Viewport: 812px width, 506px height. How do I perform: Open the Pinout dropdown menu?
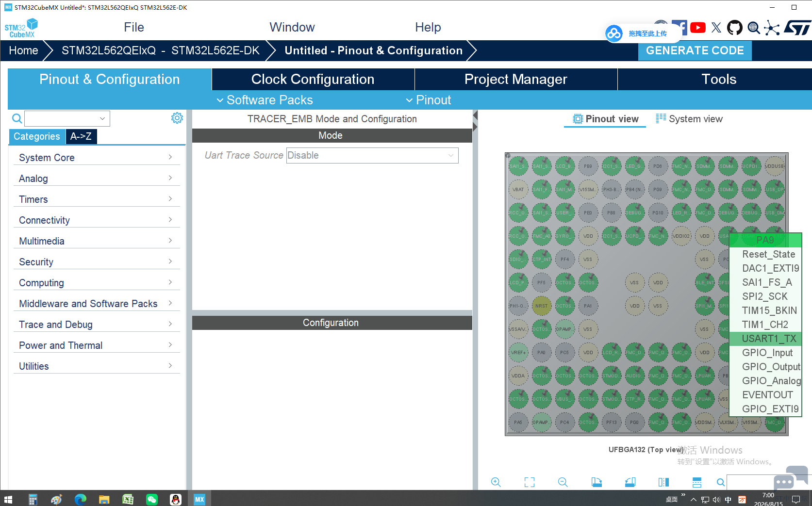429,100
